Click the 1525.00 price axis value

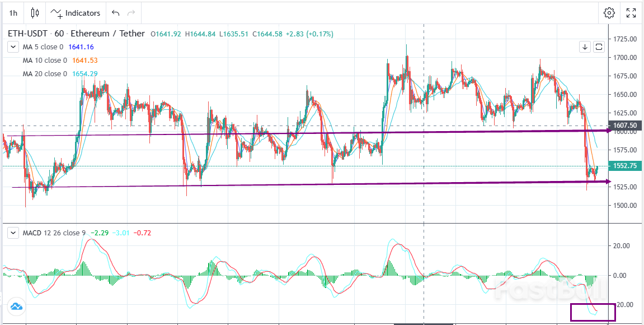[x=624, y=187]
